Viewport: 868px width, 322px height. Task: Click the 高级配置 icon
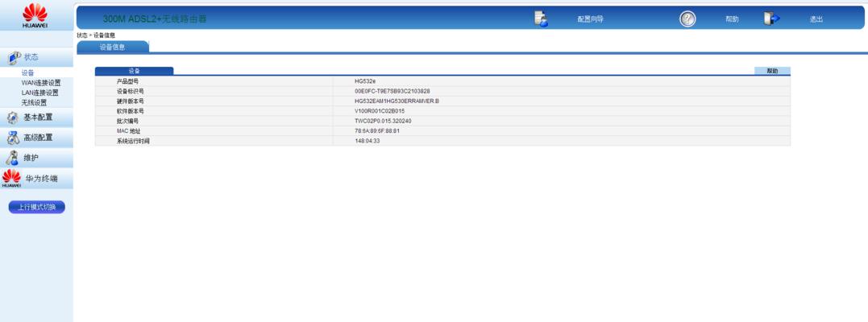[x=13, y=137]
